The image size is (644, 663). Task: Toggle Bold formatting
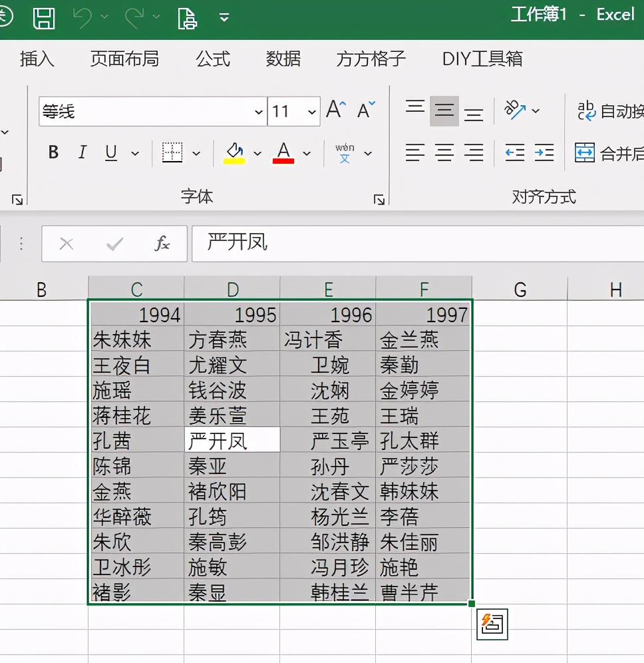tap(53, 152)
